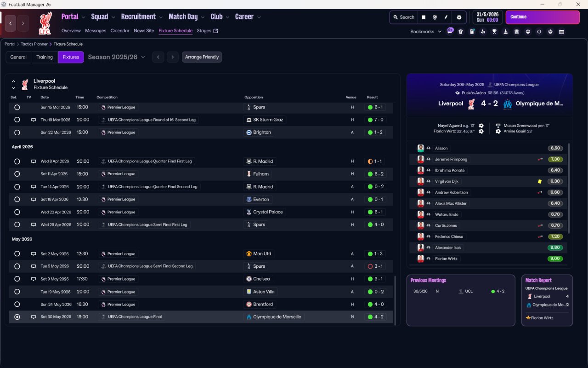Image resolution: width=588 pixels, height=368 pixels.
Task: Open the bookmark icon beside Search
Action: [424, 17]
